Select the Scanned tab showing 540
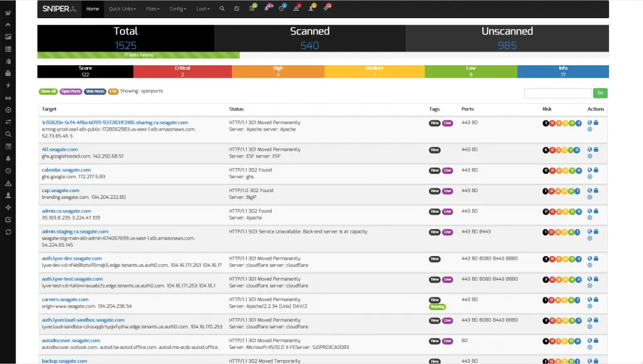The image size is (643, 364). (310, 38)
